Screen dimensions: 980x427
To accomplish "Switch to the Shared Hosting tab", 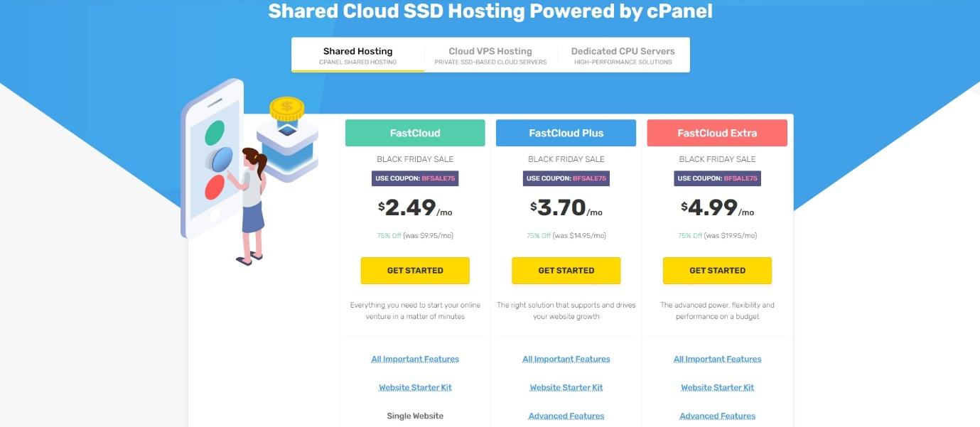I will [x=358, y=55].
